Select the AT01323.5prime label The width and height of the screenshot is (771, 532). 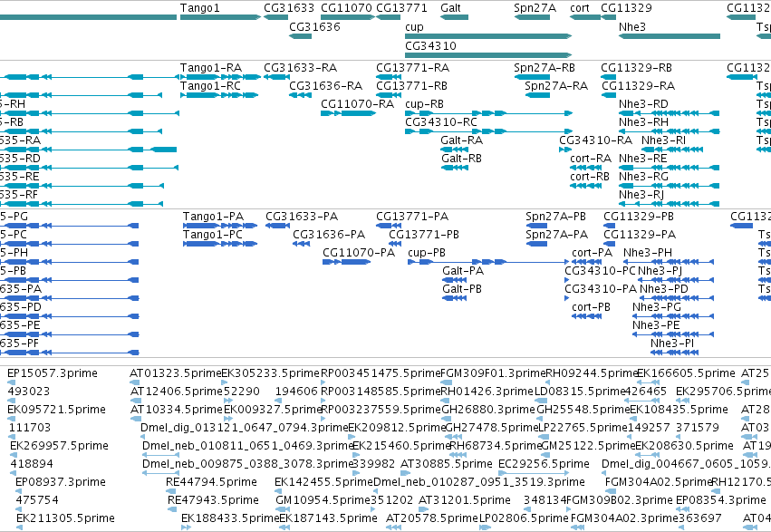tap(175, 373)
